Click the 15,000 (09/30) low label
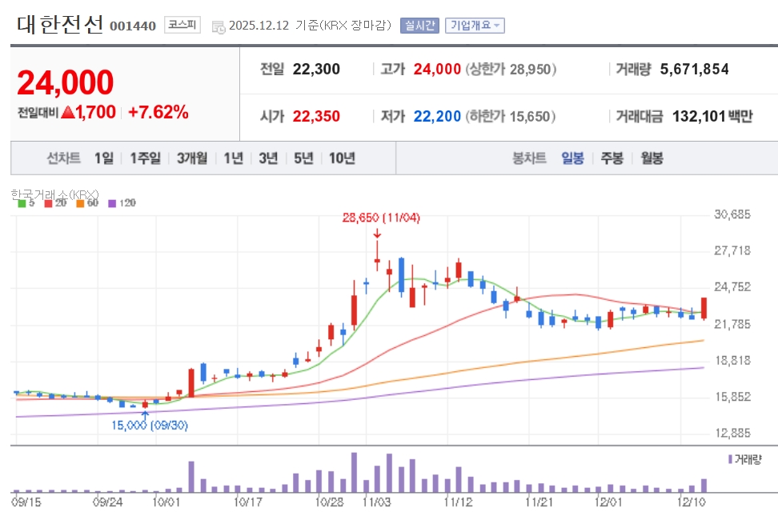The height and width of the screenshot is (532, 778). coord(150,426)
